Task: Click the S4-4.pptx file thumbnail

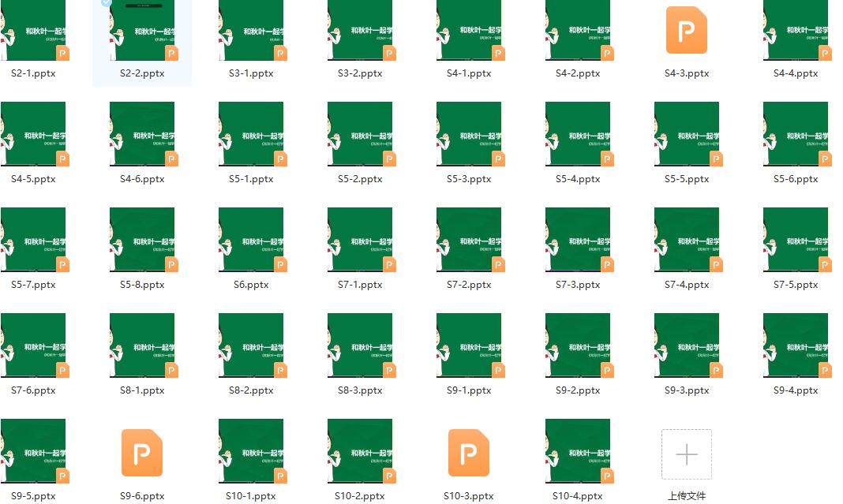Action: tap(796, 30)
